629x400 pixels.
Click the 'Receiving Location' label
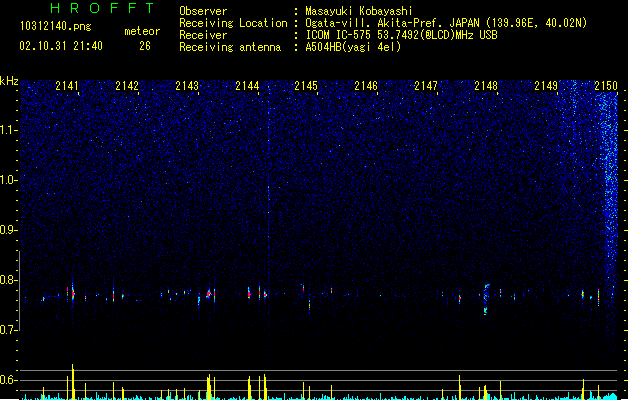pos(233,23)
